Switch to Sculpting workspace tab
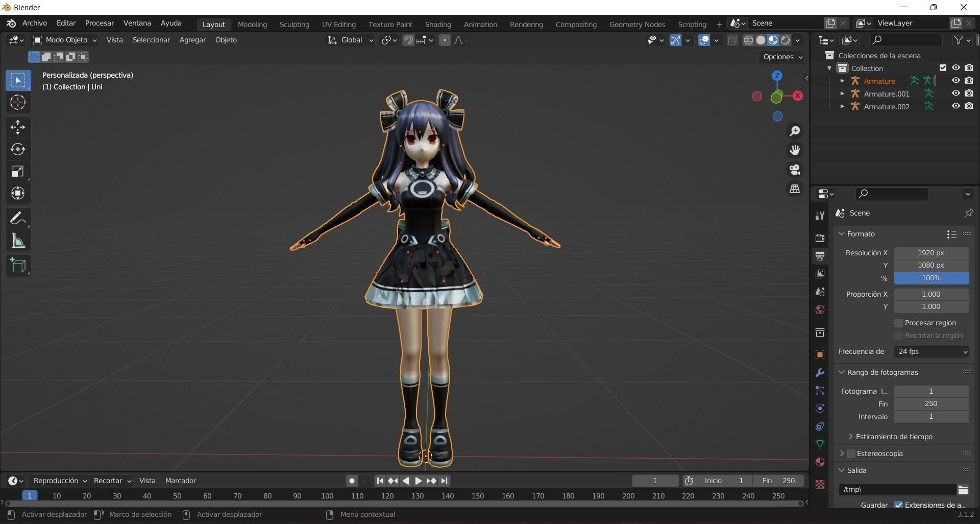 (295, 25)
